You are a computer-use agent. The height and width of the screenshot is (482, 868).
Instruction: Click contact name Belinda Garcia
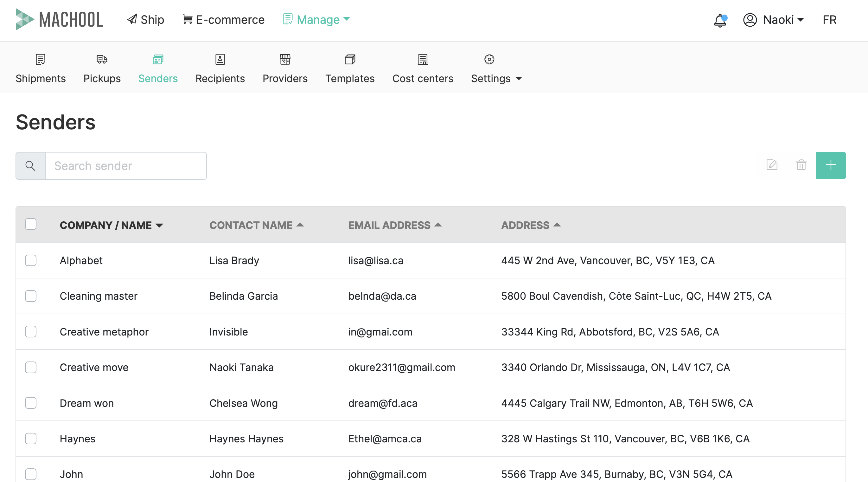[x=244, y=296]
